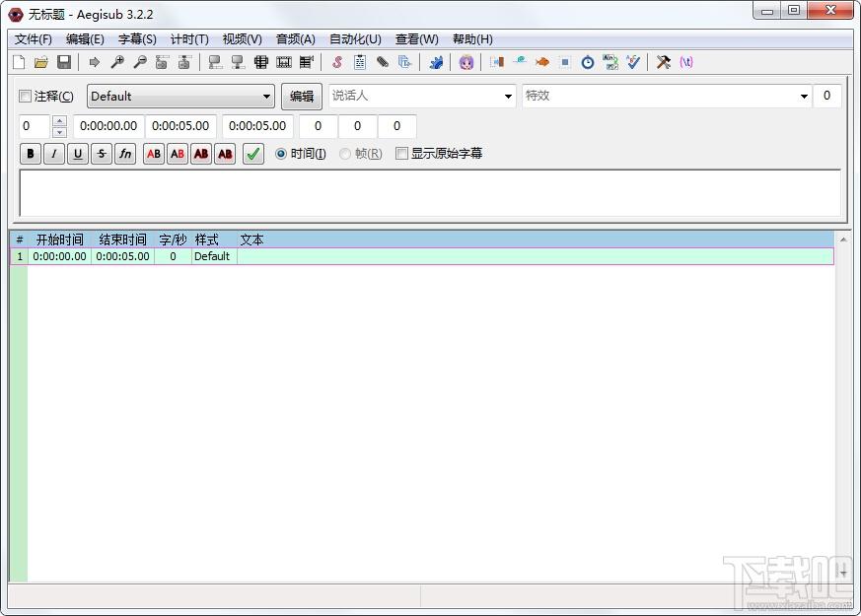The height and width of the screenshot is (616, 861).
Task: Click the subtitle text edit box
Action: pos(430,192)
